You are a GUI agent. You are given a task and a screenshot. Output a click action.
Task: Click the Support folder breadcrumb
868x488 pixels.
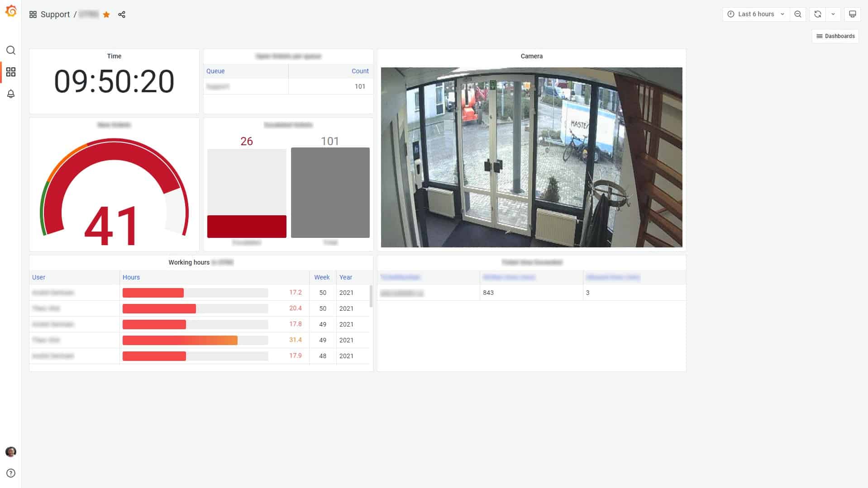[55, 14]
